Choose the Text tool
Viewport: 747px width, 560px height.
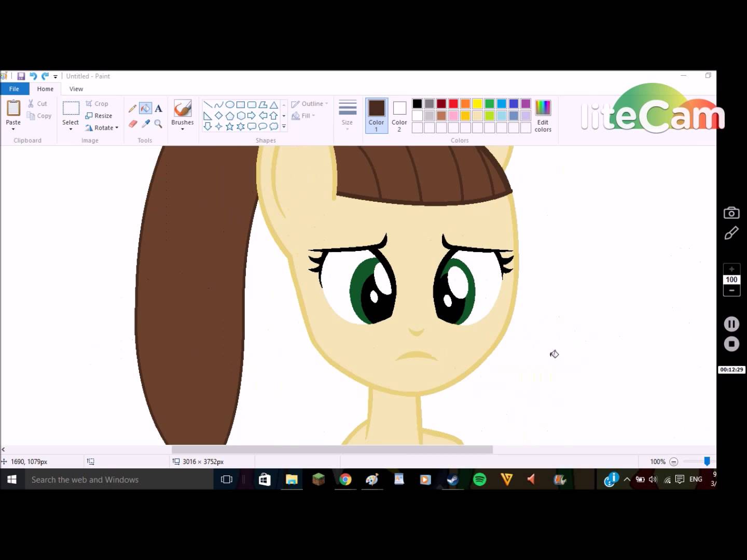pos(158,108)
